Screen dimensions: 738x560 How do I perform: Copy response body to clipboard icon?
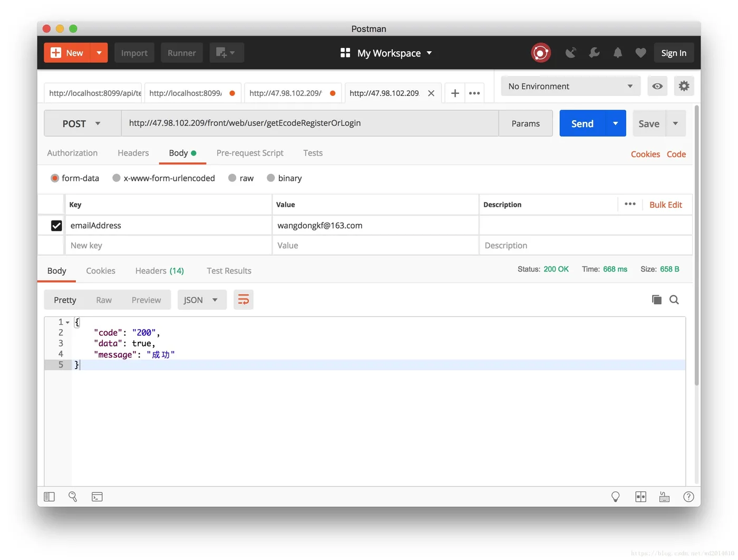657,300
